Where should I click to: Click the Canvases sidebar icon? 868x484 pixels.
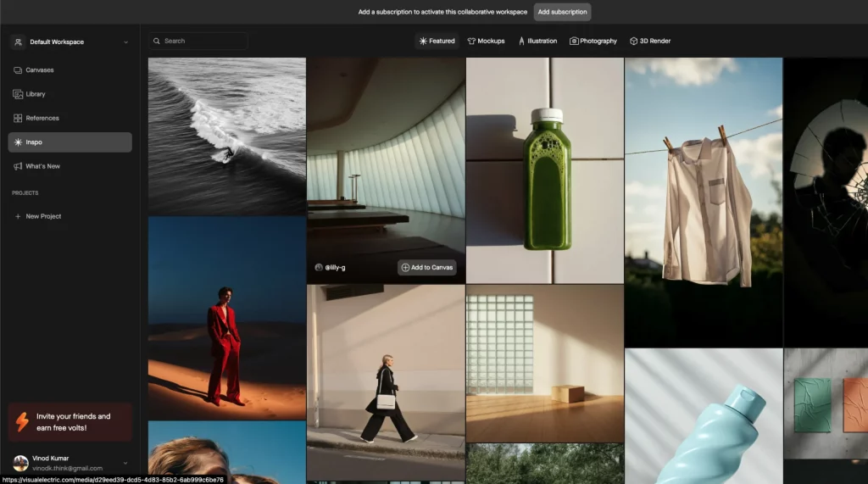tap(18, 70)
